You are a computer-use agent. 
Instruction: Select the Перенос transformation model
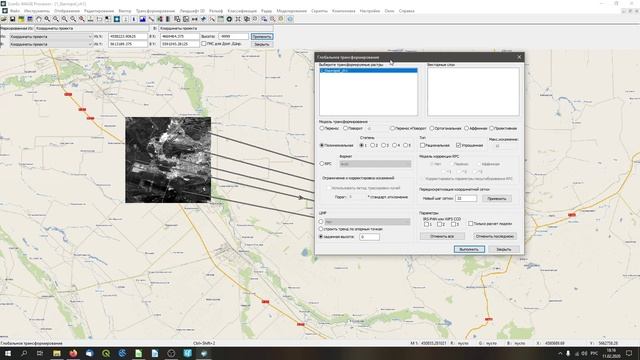pos(322,128)
